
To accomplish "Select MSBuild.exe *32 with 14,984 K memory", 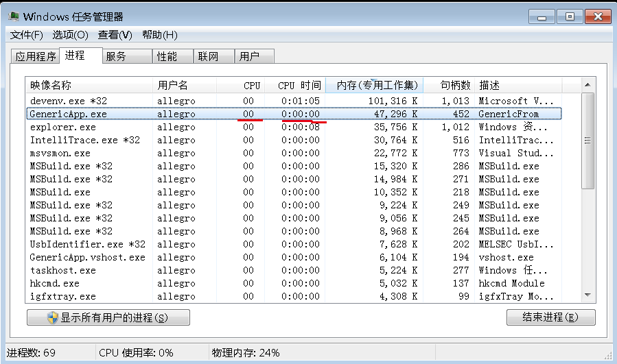I will (294, 179).
